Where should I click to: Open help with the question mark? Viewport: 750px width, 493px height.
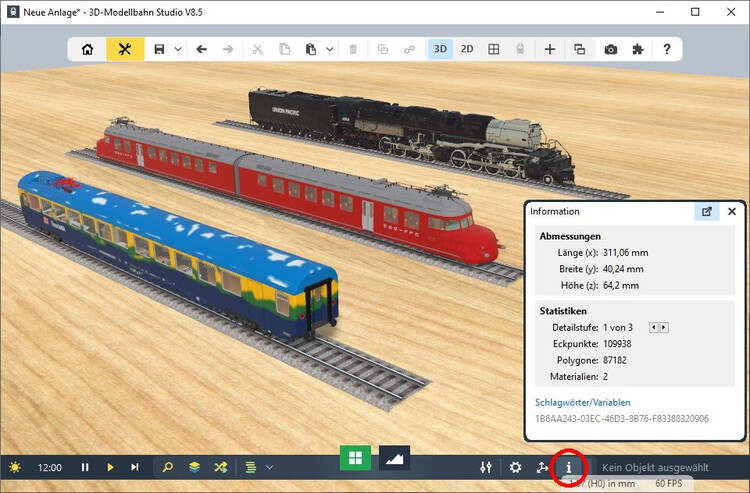point(667,49)
